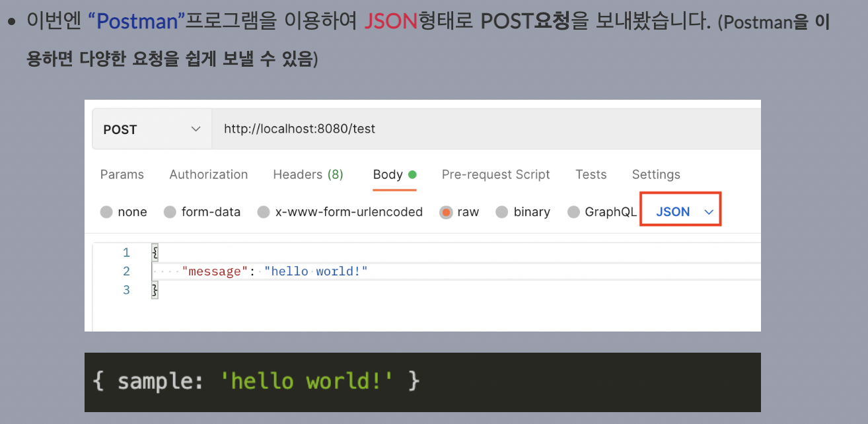Screen dimensions: 868x424
Task: Open the Headers (8) tab
Action: pyautogui.click(x=308, y=174)
